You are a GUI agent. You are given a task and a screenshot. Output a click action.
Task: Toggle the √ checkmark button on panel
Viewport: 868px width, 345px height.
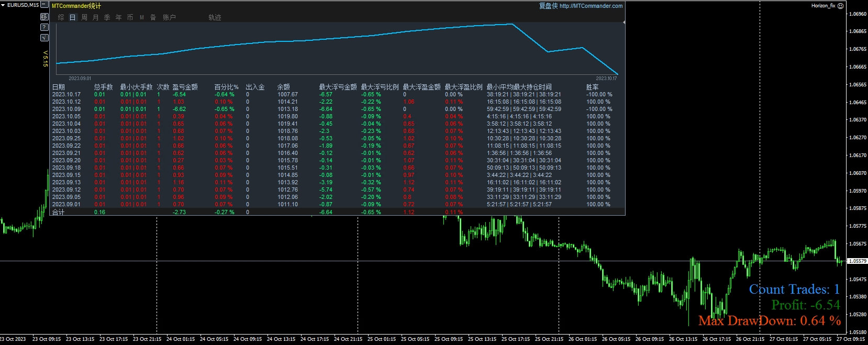coord(44,38)
